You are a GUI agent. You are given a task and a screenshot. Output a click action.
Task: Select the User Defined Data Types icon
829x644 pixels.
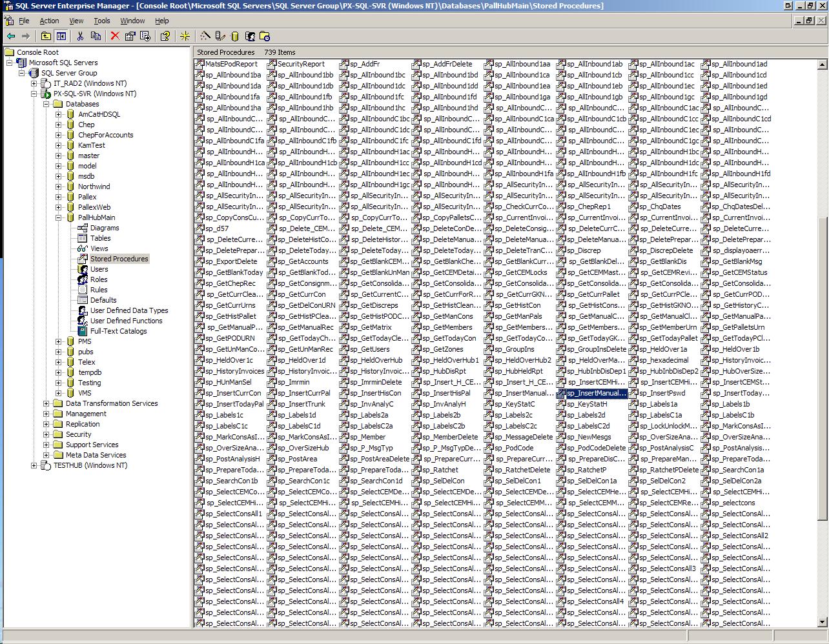click(83, 310)
